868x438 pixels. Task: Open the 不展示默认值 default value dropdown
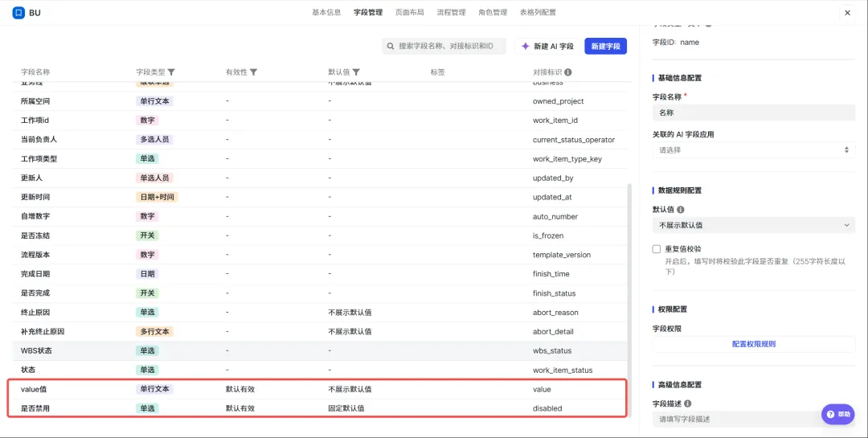tap(754, 225)
